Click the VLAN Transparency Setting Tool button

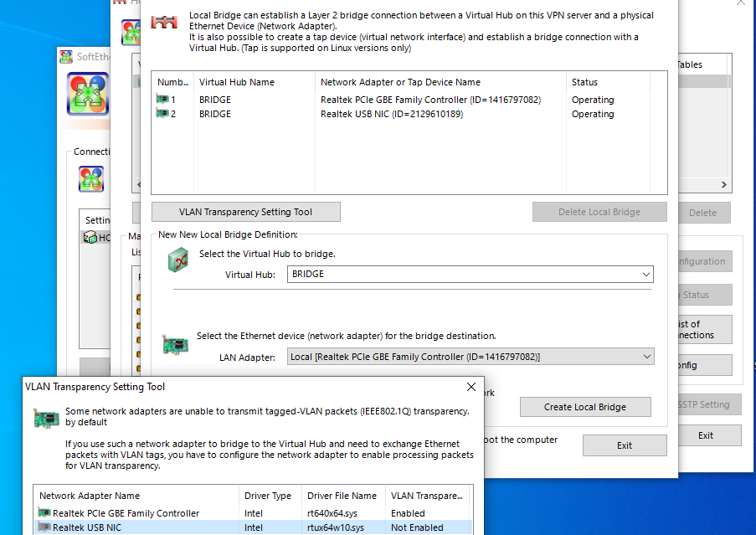tap(245, 211)
